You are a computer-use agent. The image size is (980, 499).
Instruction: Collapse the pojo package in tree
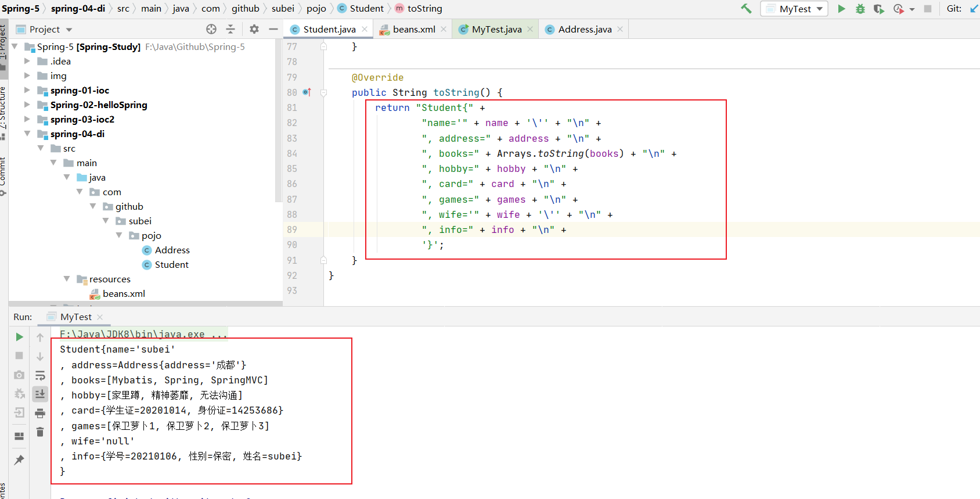pos(119,235)
